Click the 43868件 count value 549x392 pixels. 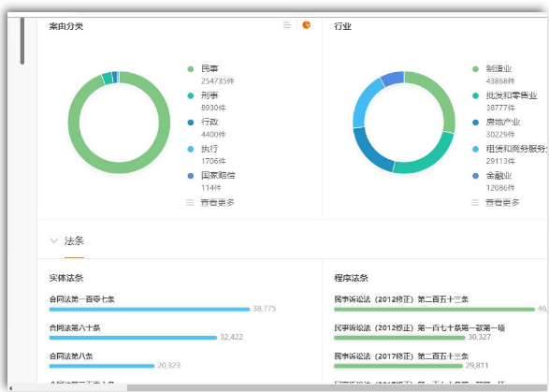point(500,81)
